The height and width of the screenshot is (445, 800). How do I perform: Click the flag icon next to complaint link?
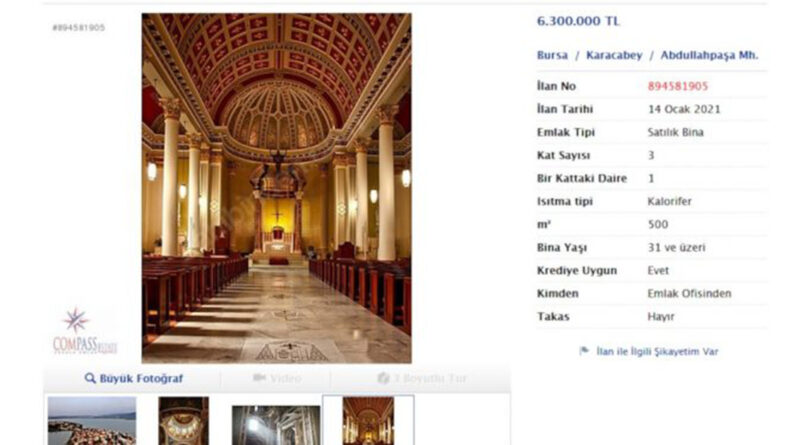[x=584, y=351]
